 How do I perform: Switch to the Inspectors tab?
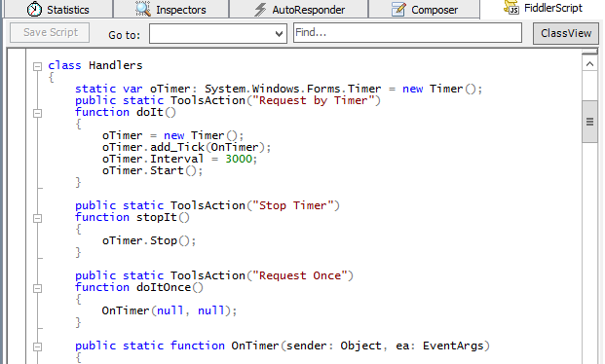170,9
